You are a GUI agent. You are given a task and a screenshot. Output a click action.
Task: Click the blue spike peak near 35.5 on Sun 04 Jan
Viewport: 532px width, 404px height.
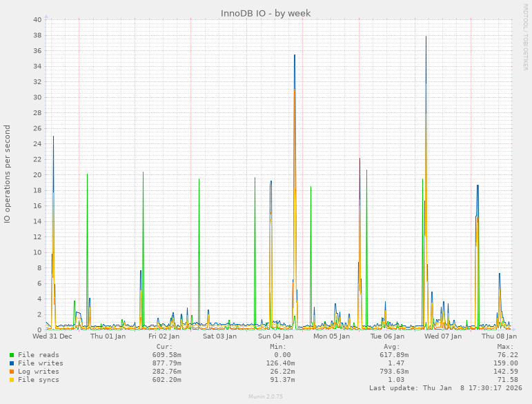tap(295, 56)
